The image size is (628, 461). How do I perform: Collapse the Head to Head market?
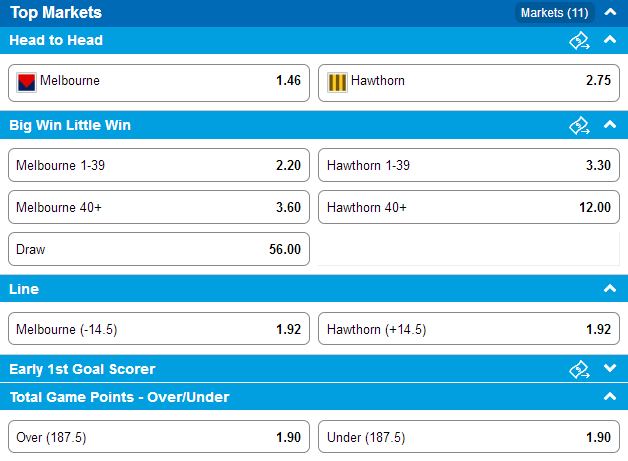610,40
